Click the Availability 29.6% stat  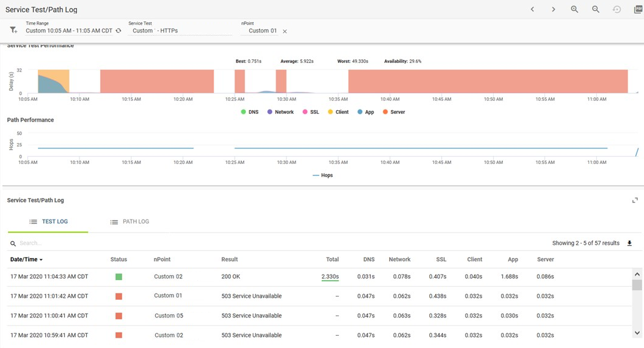pos(403,61)
